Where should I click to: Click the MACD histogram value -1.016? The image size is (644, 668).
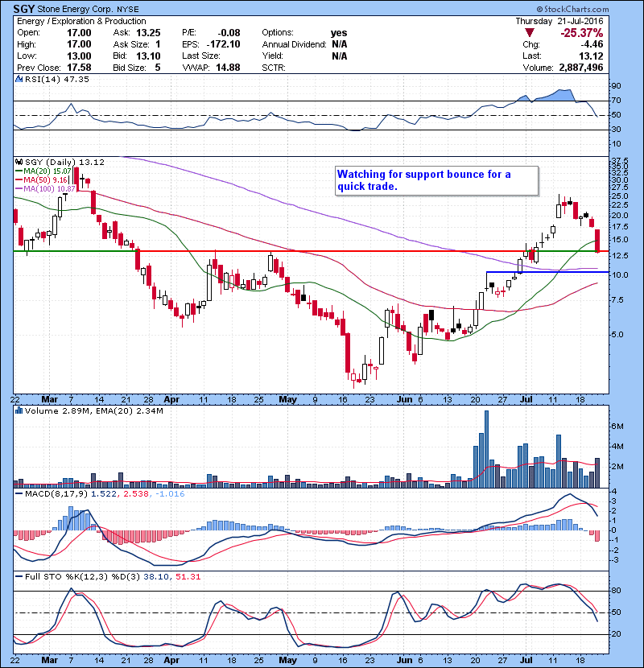tap(170, 494)
